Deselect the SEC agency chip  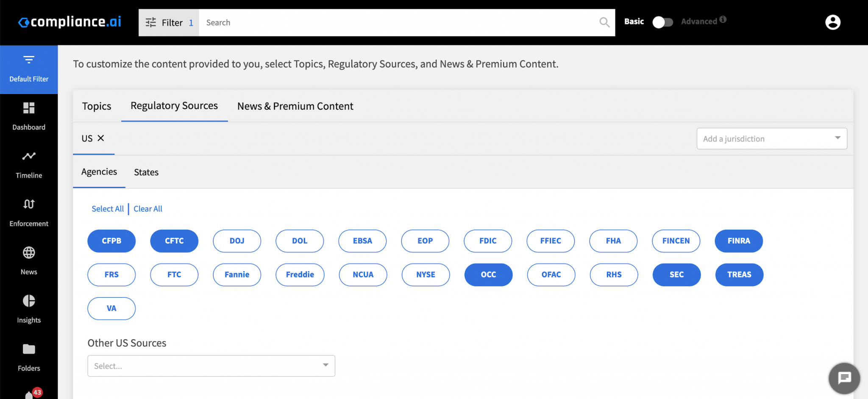[677, 275]
